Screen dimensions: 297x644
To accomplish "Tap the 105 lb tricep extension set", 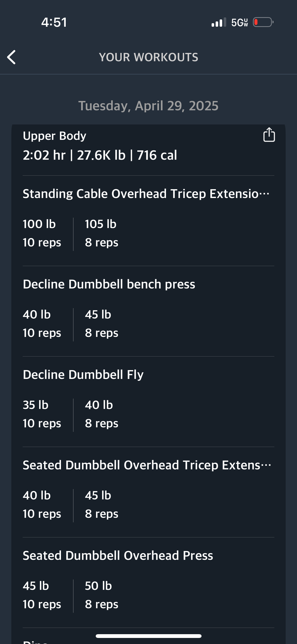I will click(101, 233).
